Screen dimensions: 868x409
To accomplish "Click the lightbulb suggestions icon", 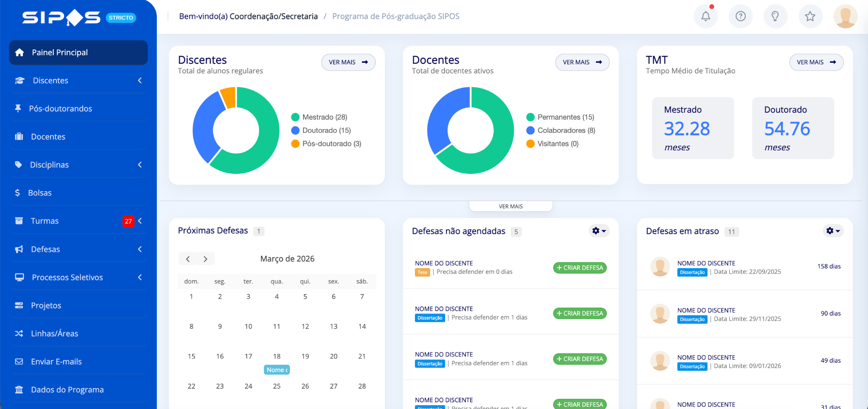I will pyautogui.click(x=775, y=17).
